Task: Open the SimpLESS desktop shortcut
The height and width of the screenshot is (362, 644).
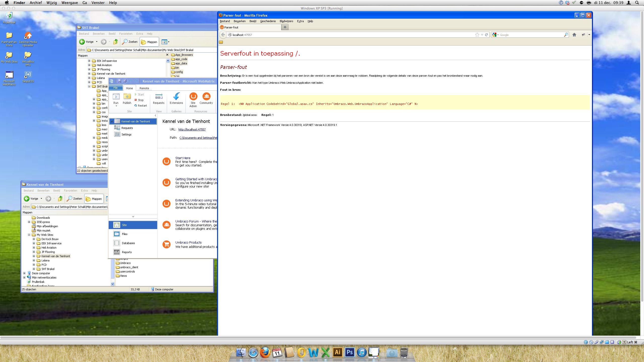Action: coord(28,77)
